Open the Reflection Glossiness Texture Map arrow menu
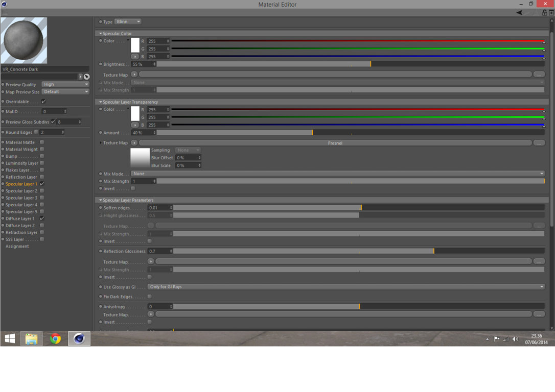 151,261
